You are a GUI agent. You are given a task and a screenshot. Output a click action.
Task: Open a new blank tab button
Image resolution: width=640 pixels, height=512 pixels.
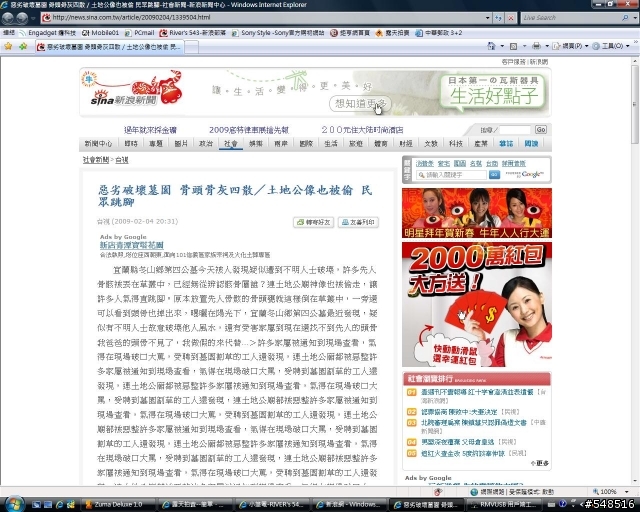pyautogui.click(x=192, y=47)
